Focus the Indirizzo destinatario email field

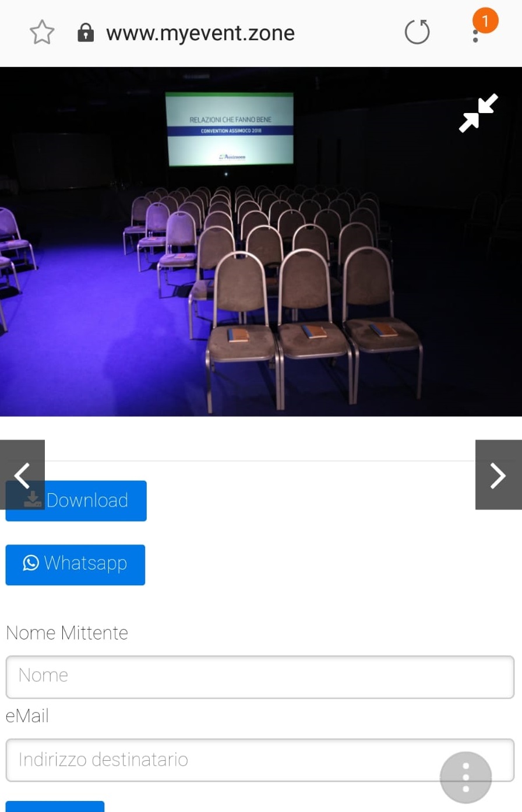(x=260, y=760)
